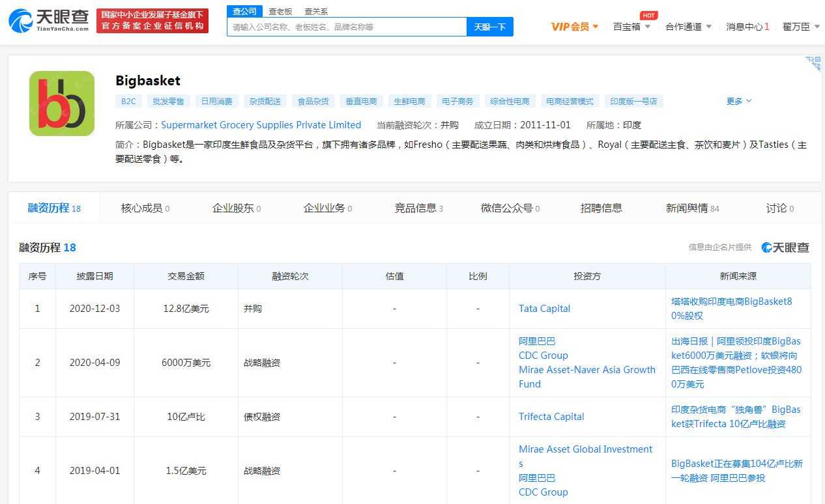Select the 查老板 search tab

pyautogui.click(x=280, y=11)
